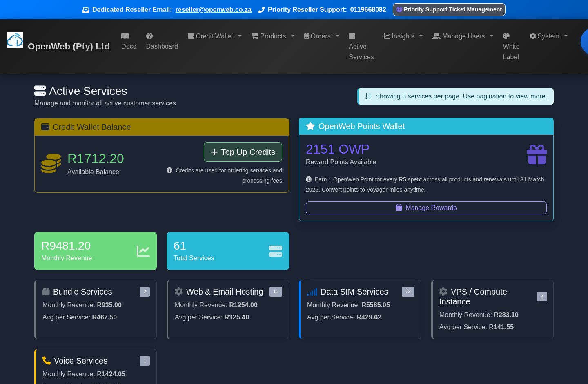Screen dimensions: 588x384
Task: Click the purple gift icon in Points Wallet
Action: [x=537, y=154]
